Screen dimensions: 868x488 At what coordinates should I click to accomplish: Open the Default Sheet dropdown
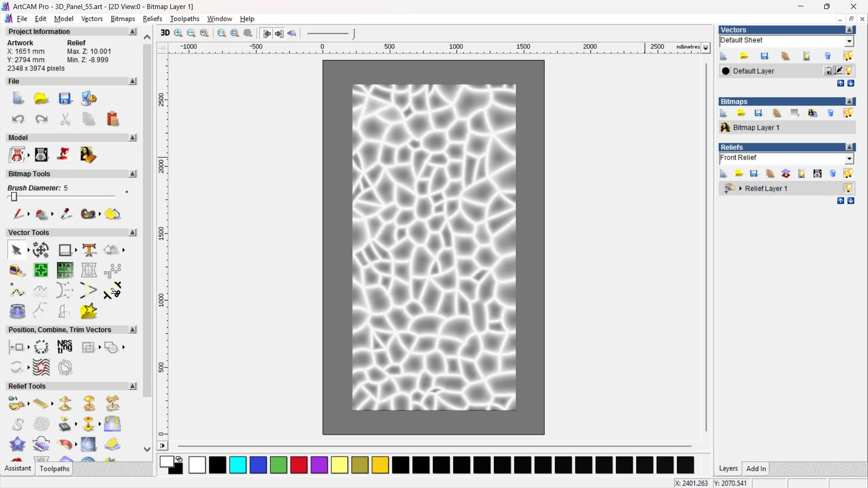(x=849, y=41)
